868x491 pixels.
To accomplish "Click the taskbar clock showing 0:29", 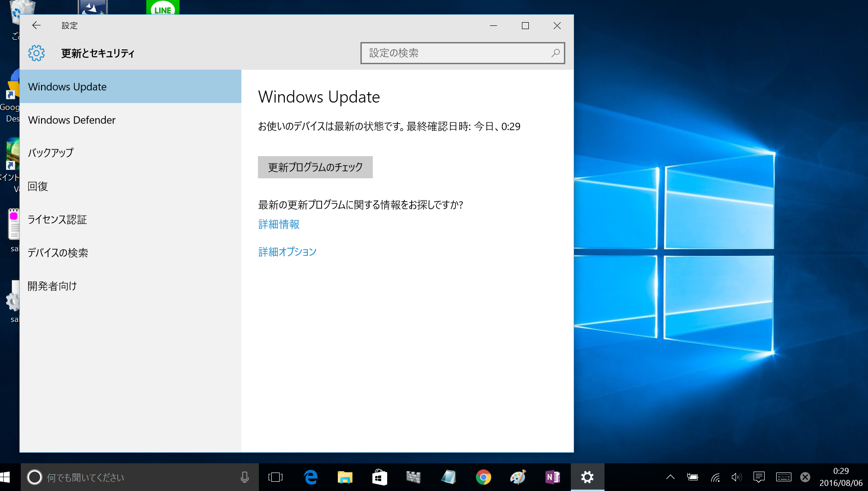I will coord(841,477).
